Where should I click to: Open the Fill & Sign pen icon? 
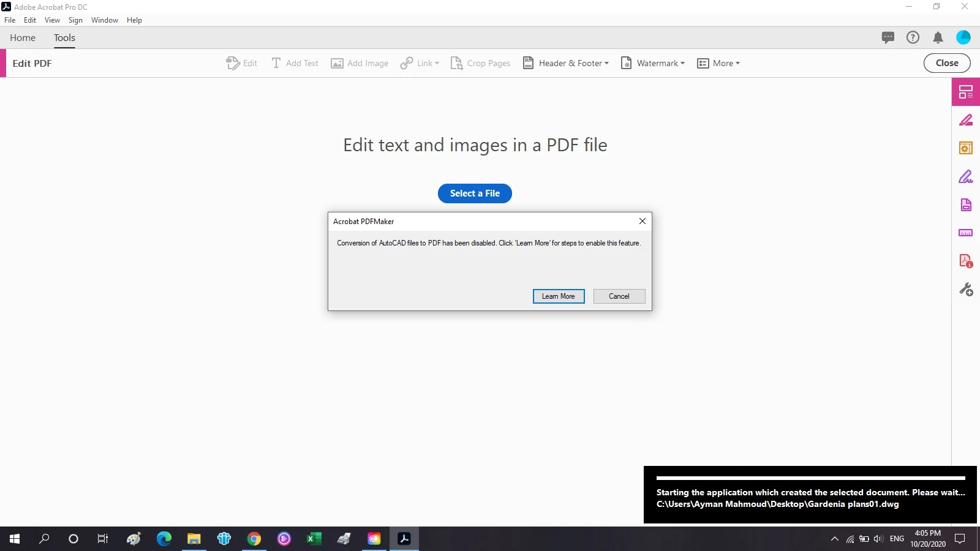(966, 176)
